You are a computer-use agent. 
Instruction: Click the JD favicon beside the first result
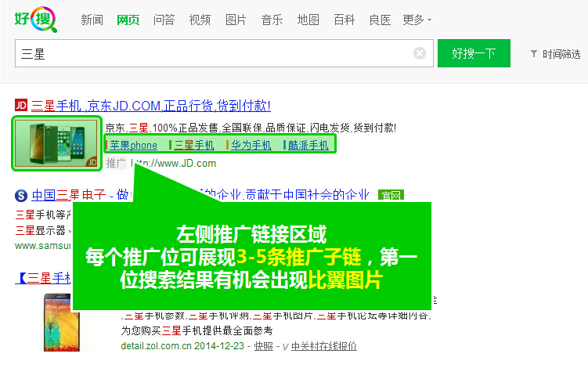tap(21, 106)
